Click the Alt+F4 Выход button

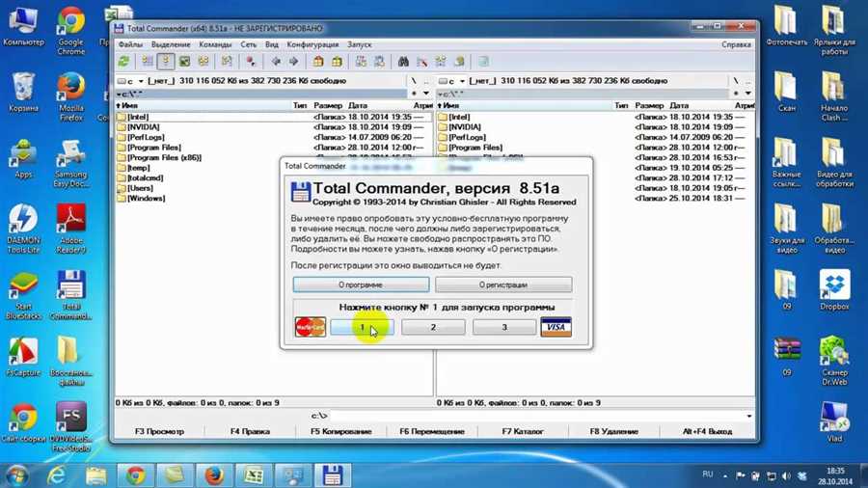click(x=707, y=431)
